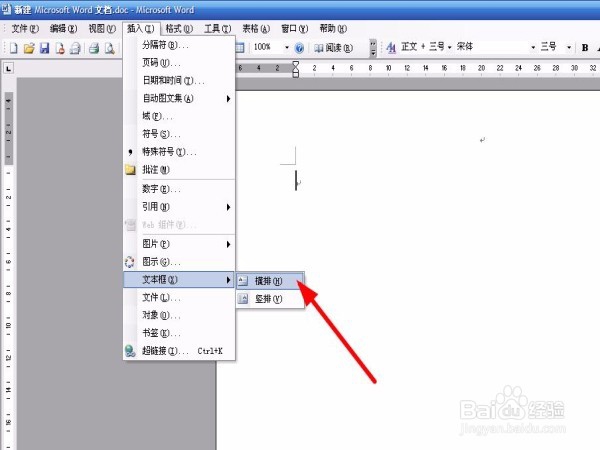Click the toolbar options overflow arrow

point(373,48)
